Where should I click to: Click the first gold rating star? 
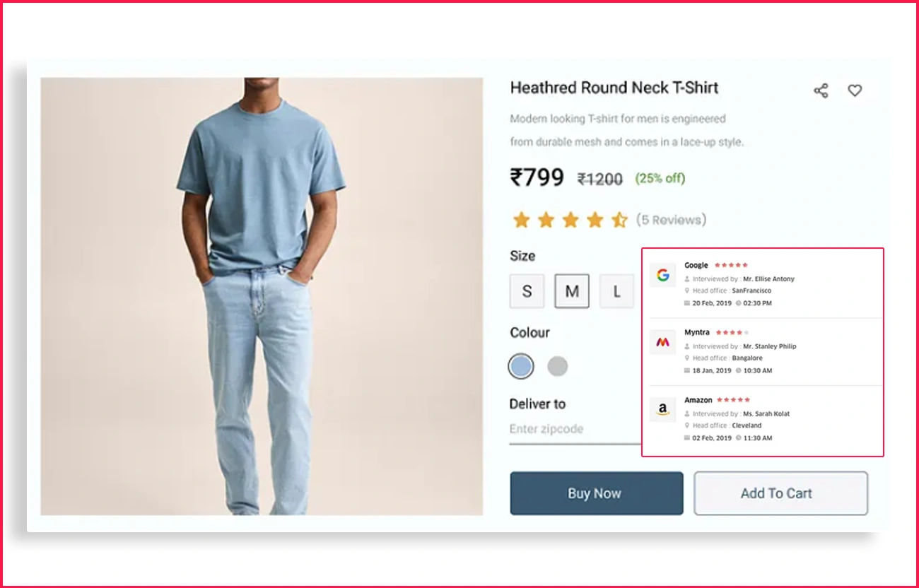(x=521, y=220)
